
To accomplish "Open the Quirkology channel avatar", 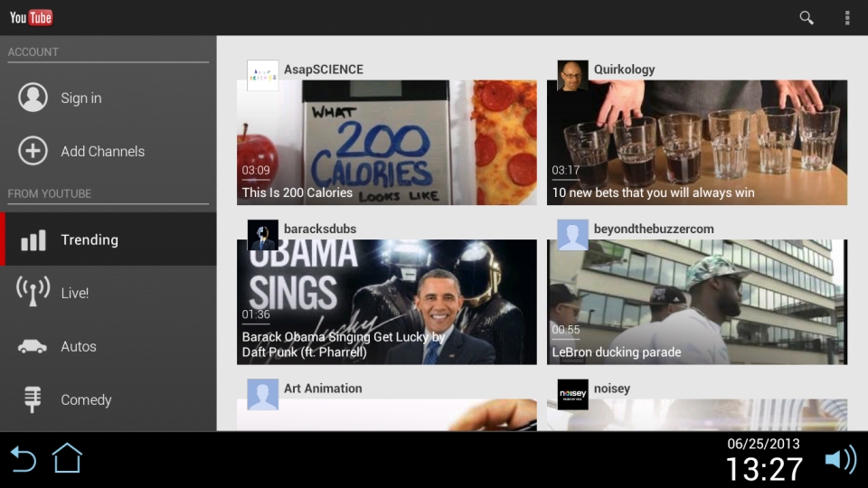I will tap(572, 75).
